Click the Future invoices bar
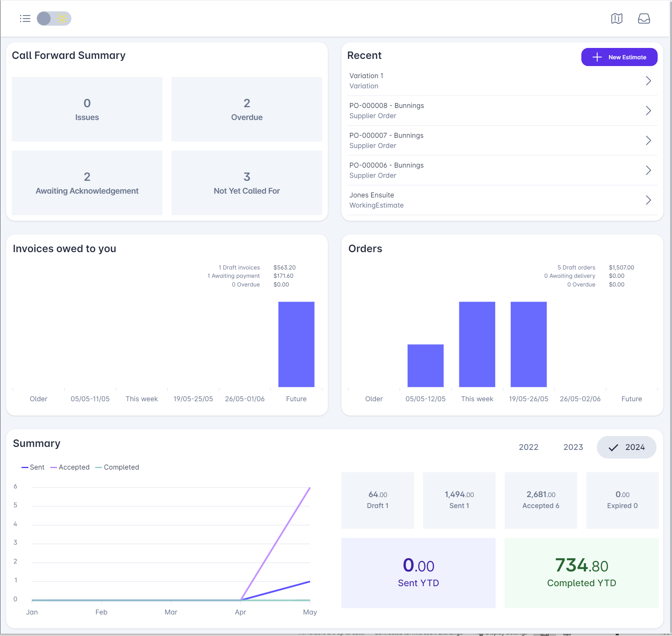The image size is (672, 636). click(x=296, y=344)
